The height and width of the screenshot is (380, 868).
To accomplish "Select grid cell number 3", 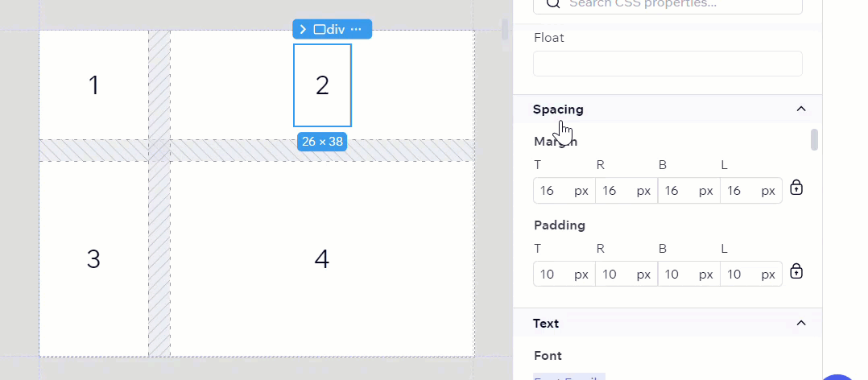I will 93,259.
